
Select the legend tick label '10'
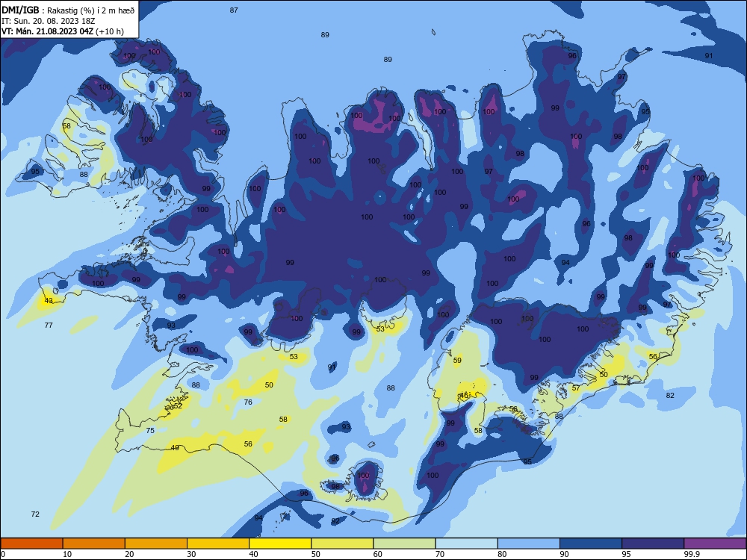point(67,554)
